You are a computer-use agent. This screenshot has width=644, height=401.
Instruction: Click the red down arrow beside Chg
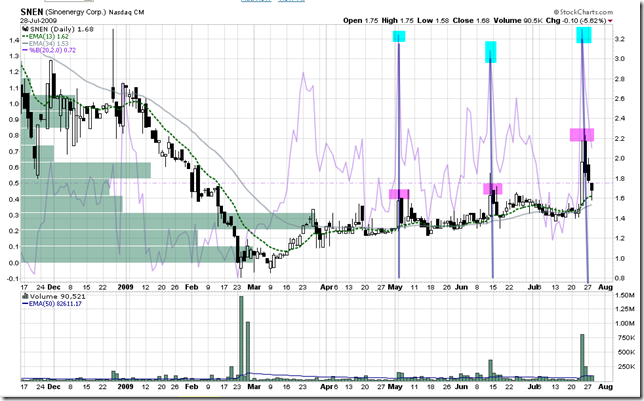click(610, 21)
